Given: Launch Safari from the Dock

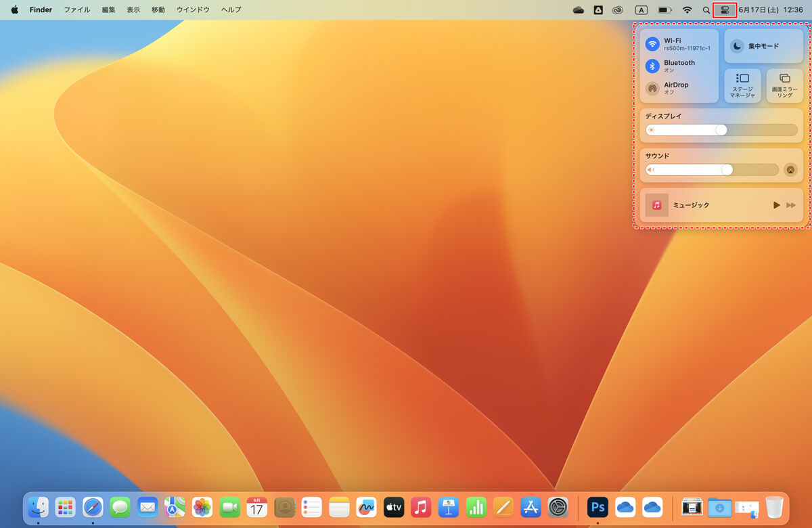Looking at the screenshot, I should (93, 507).
